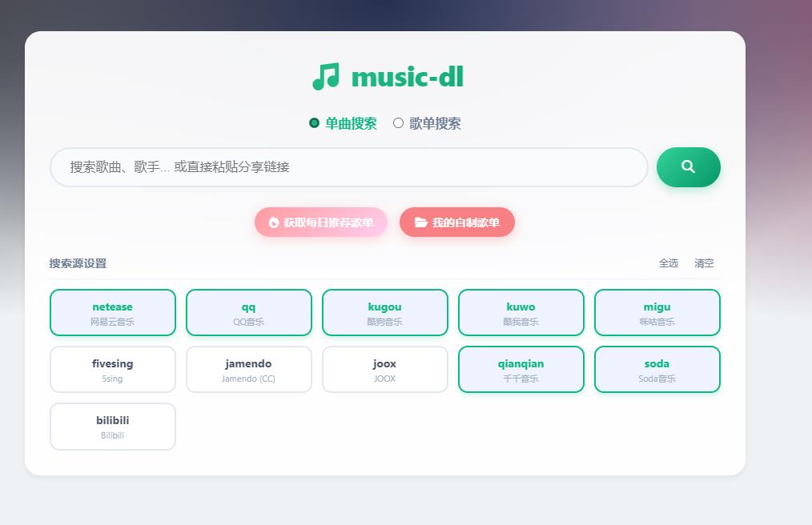Open 我的自制歌单
The width and height of the screenshot is (812, 525).
coord(456,222)
